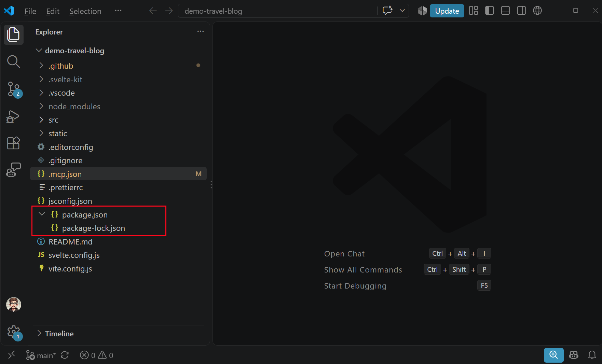Open the Extensions view
Viewport: 602px width, 364px height.
pos(14,143)
